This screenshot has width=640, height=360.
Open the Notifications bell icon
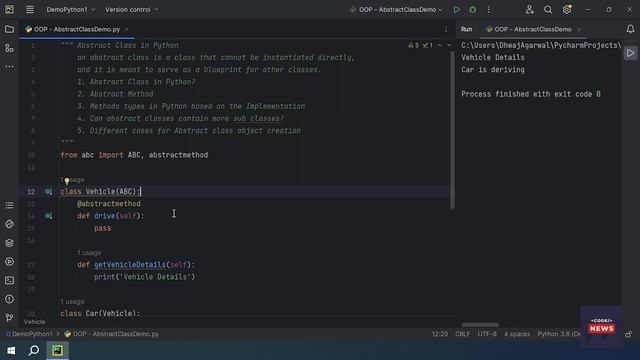tap(631, 29)
